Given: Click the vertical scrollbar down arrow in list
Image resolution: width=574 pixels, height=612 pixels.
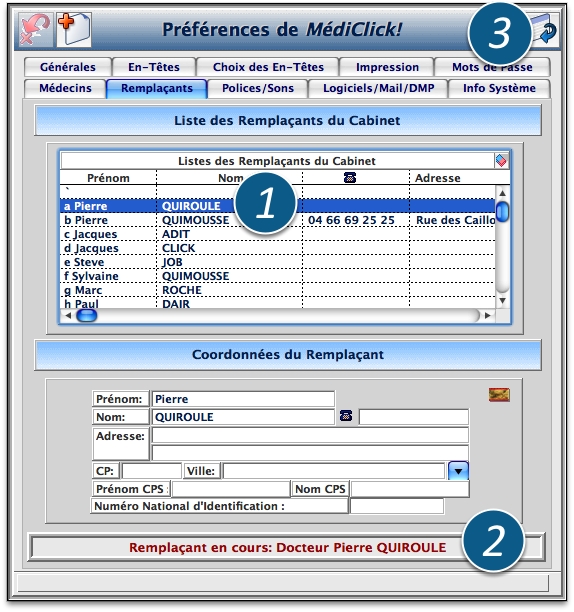Looking at the screenshot, I should (x=503, y=301).
